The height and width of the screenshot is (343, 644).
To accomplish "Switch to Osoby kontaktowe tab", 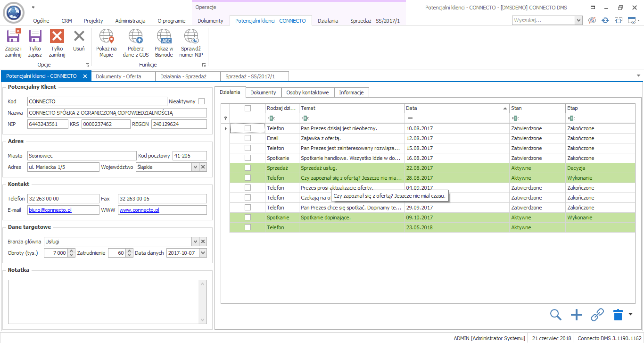I will coord(308,92).
